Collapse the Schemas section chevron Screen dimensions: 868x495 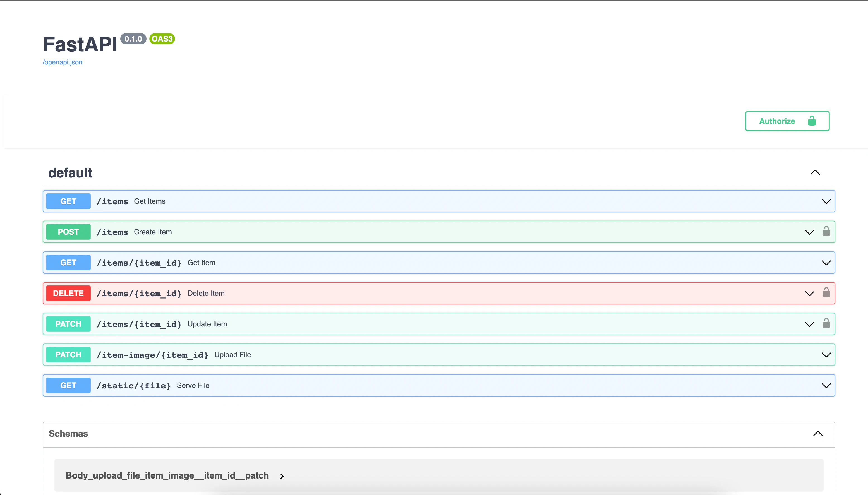tap(817, 433)
